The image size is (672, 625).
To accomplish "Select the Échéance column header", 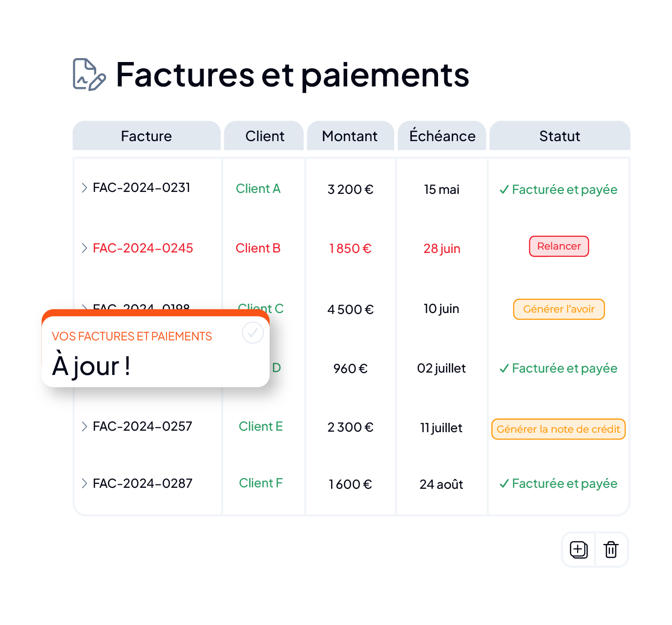I will click(x=442, y=136).
